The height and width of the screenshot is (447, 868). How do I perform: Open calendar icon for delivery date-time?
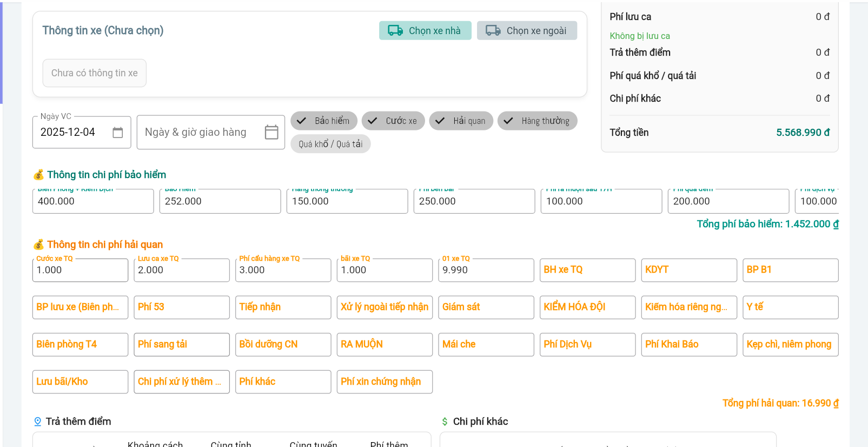[271, 133]
